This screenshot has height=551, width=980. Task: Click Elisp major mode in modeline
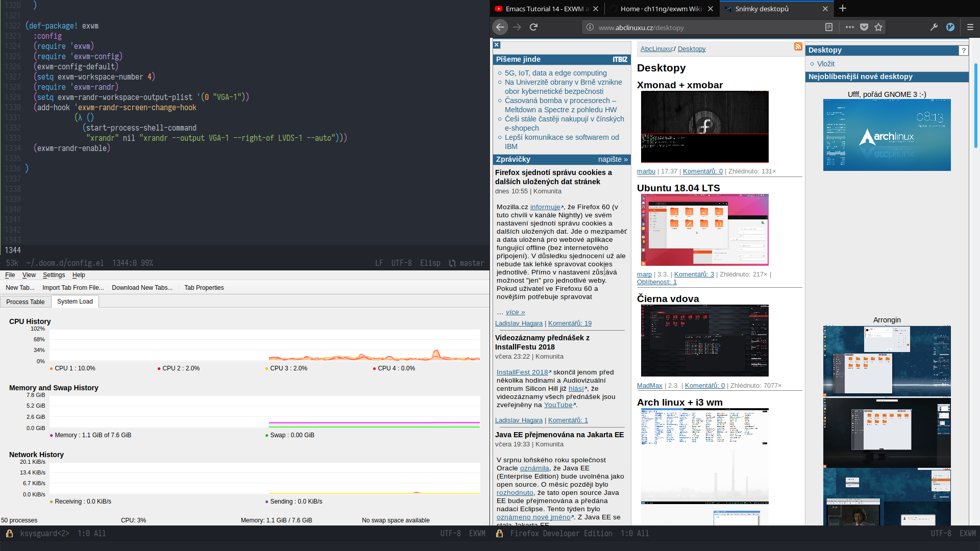(x=430, y=263)
